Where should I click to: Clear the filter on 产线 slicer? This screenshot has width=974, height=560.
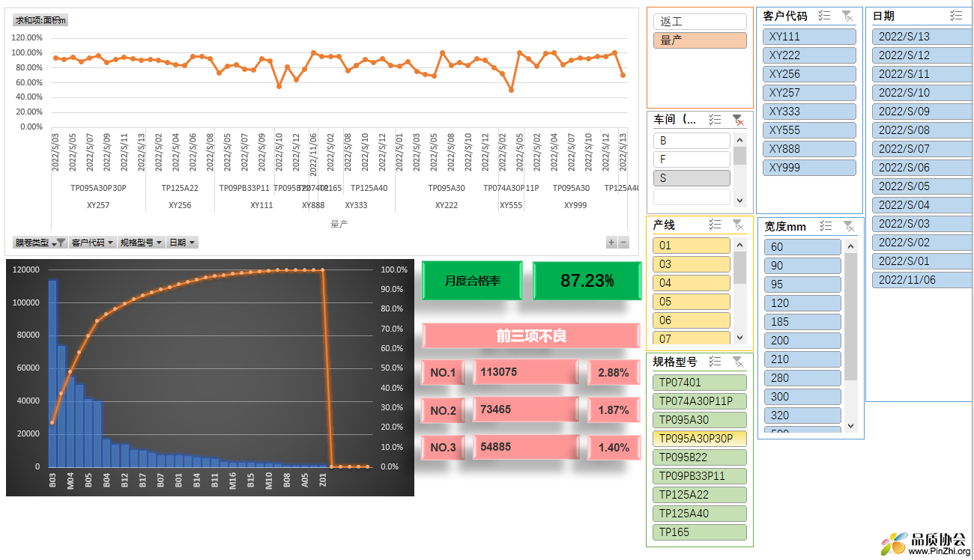(x=738, y=225)
